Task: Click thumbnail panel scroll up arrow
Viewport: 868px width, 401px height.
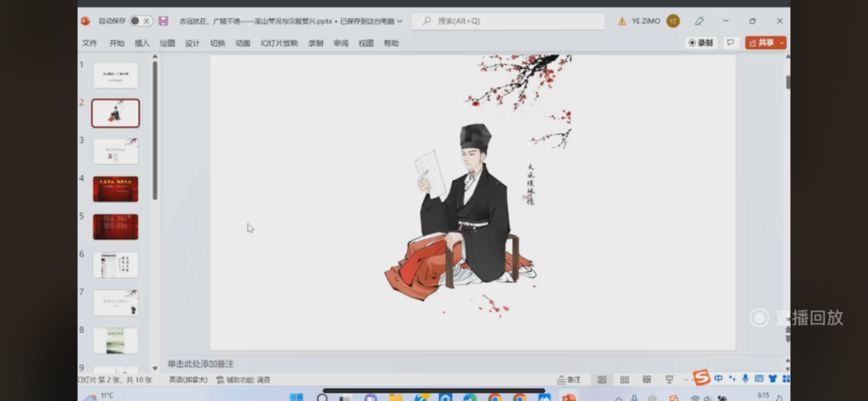Action: (155, 56)
